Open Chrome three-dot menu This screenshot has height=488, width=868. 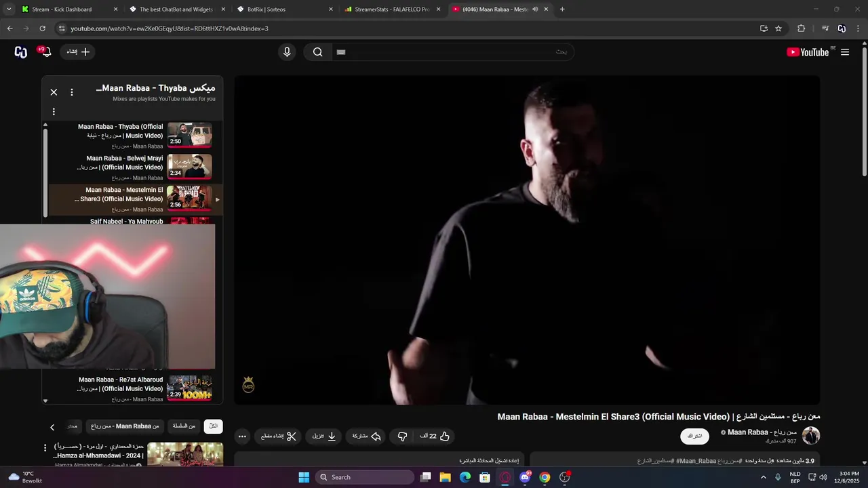click(858, 28)
